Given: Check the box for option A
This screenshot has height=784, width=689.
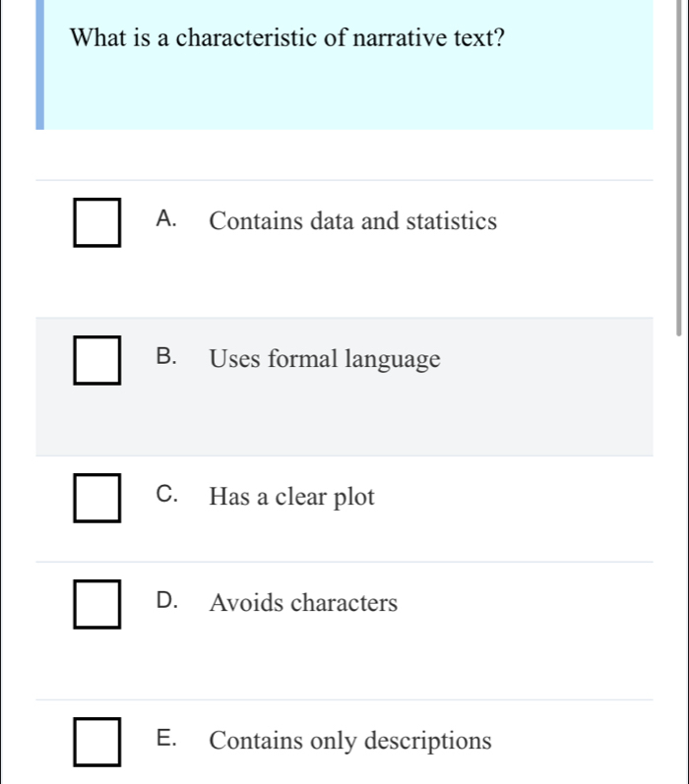Looking at the screenshot, I should click(x=98, y=222).
